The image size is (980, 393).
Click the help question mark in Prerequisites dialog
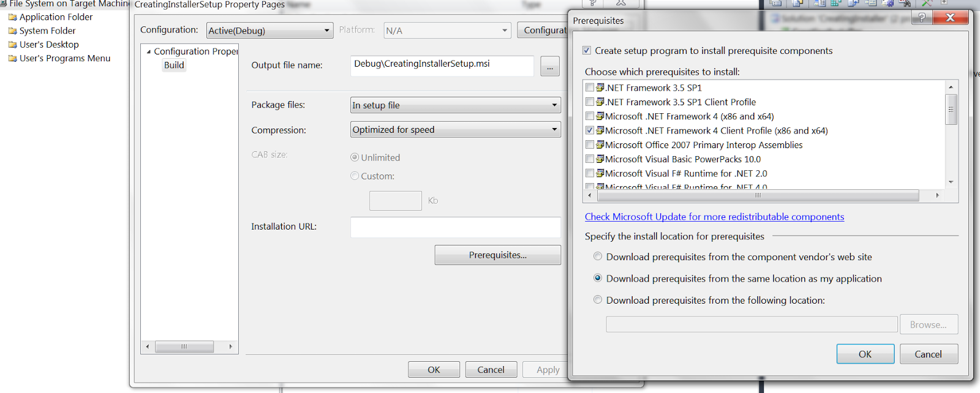922,18
